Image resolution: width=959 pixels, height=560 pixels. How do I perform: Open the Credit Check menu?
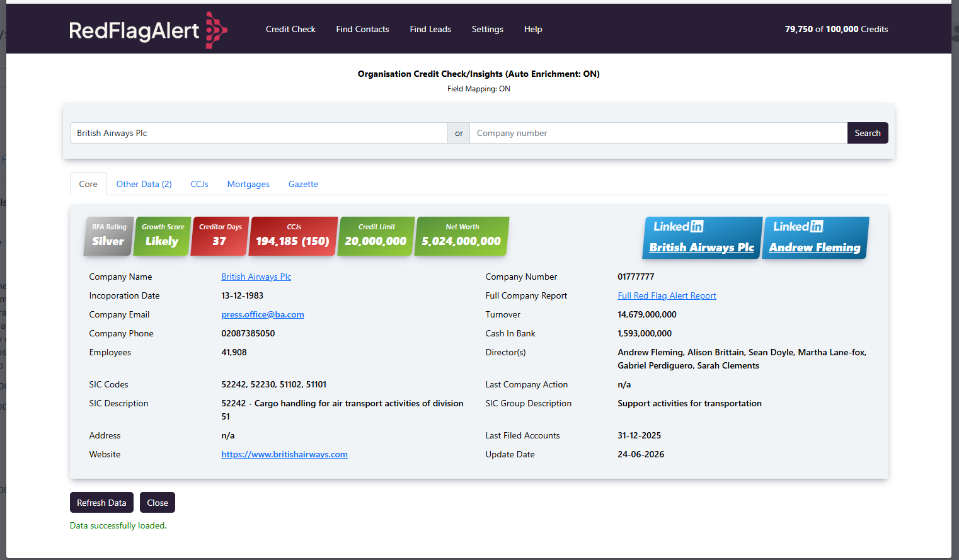coord(290,29)
